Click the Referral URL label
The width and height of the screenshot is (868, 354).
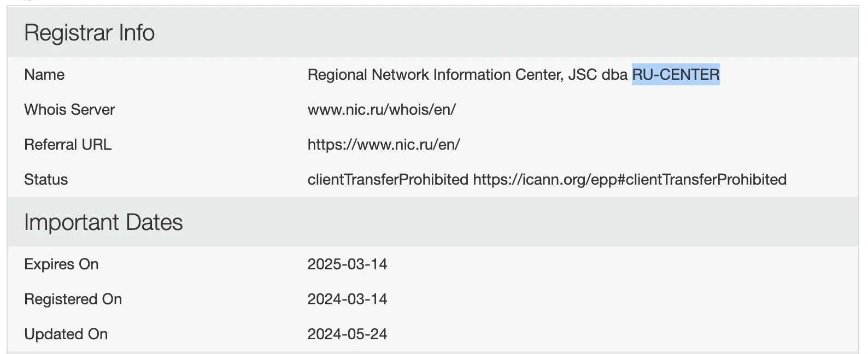68,145
